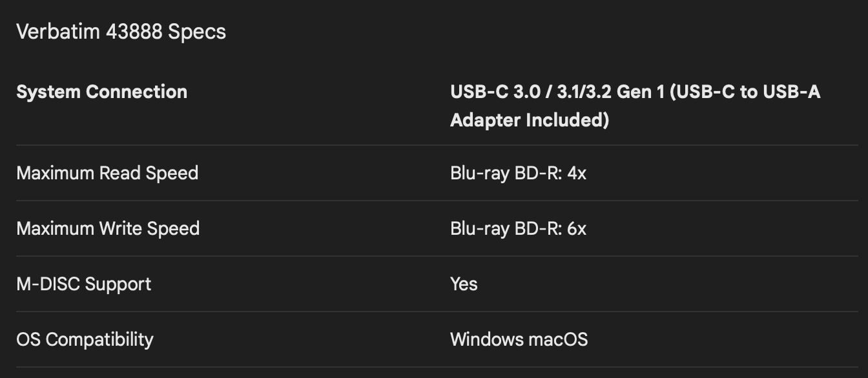Click "Blu-ray BD-R" in the write speed row
This screenshot has width=868, height=378.
point(505,228)
